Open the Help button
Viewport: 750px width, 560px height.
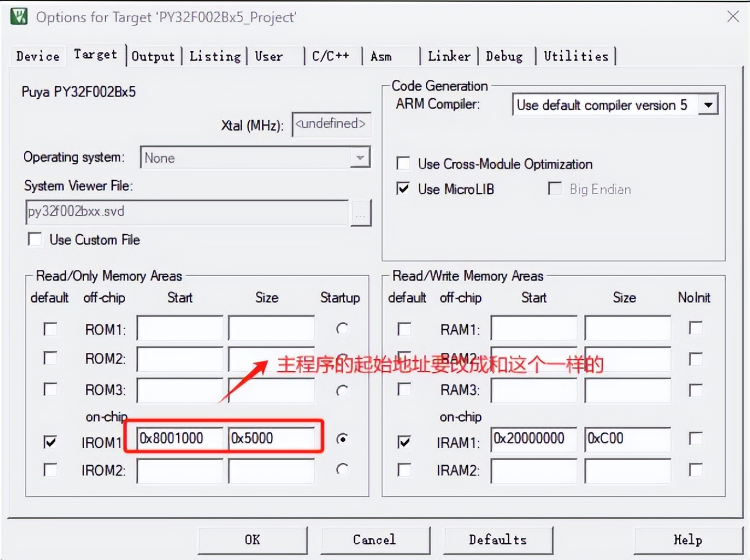pyautogui.click(x=688, y=540)
